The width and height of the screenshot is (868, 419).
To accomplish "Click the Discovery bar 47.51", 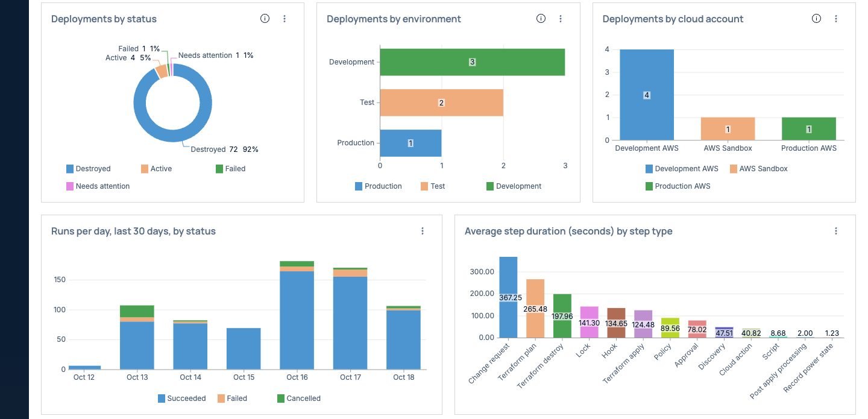I will (724, 333).
